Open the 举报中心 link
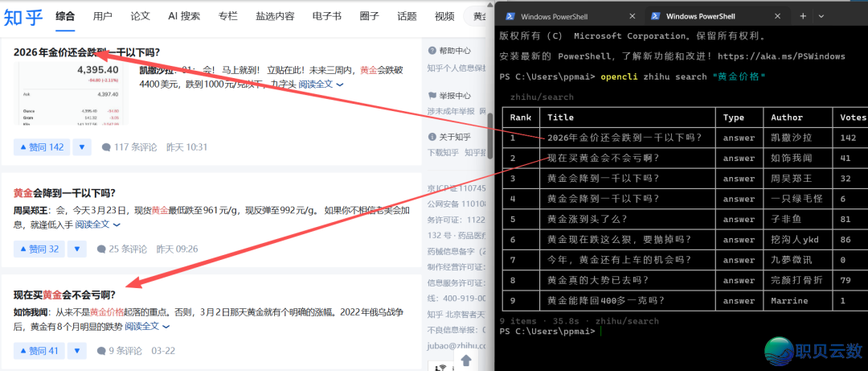 pyautogui.click(x=449, y=96)
